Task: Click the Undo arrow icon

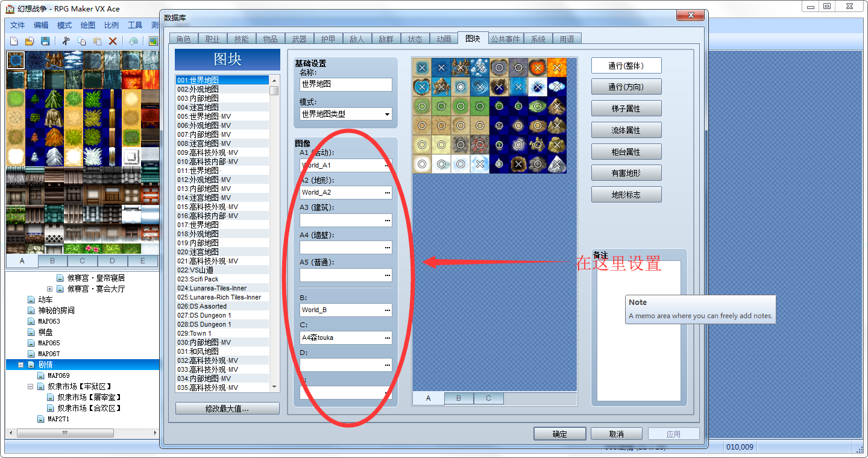Action: coord(133,42)
